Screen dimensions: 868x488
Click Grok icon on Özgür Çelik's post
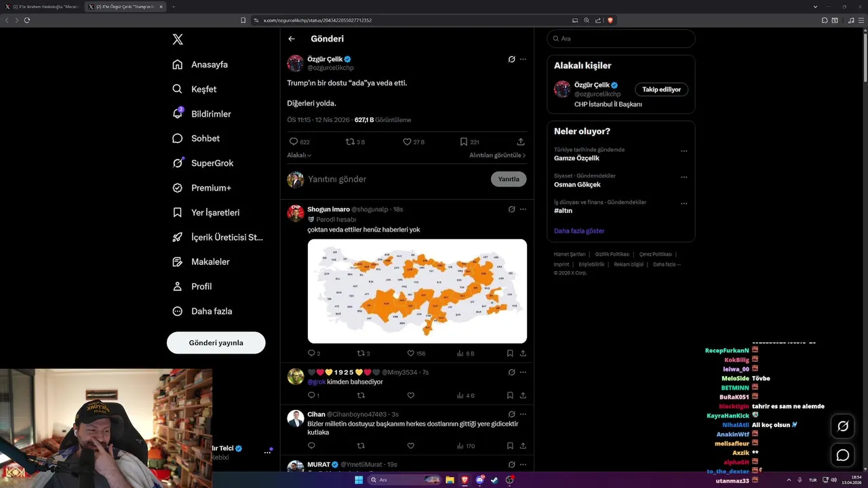click(512, 59)
